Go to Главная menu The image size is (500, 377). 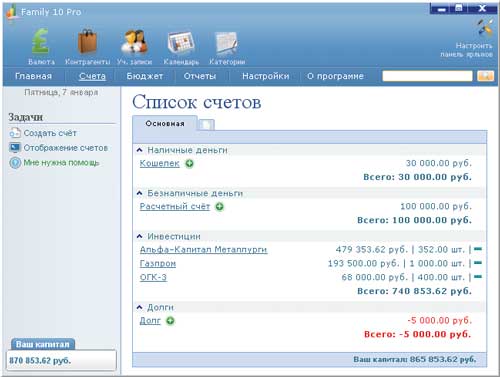click(x=33, y=76)
